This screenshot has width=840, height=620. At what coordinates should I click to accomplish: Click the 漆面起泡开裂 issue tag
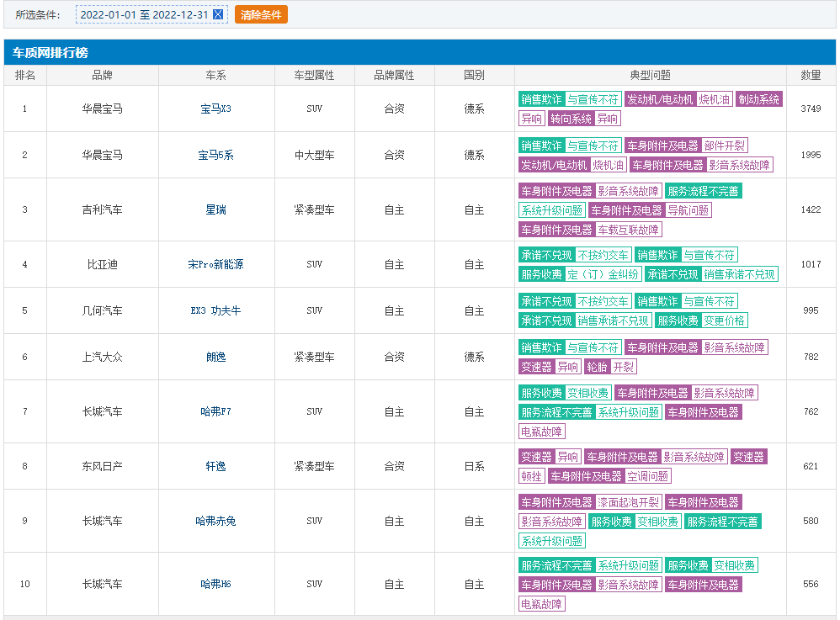click(628, 502)
